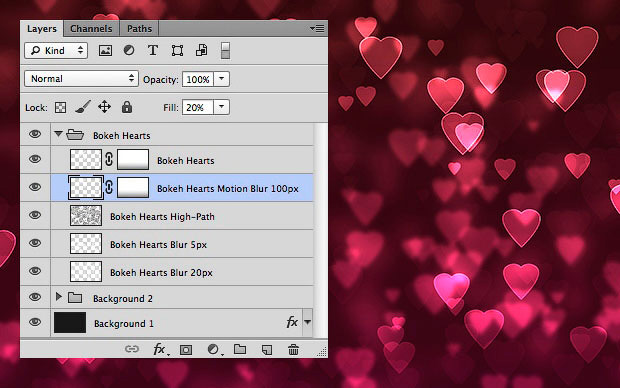The image size is (620, 388).
Task: Add a layer mask
Action: [186, 350]
